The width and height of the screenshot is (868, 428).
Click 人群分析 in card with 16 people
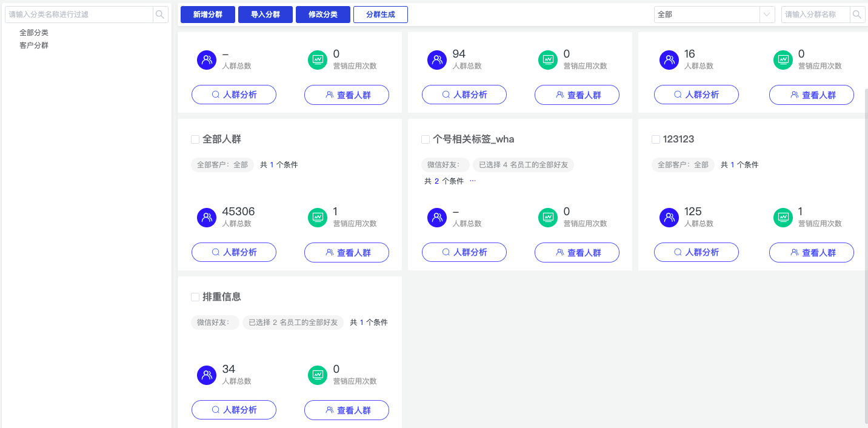[696, 95]
